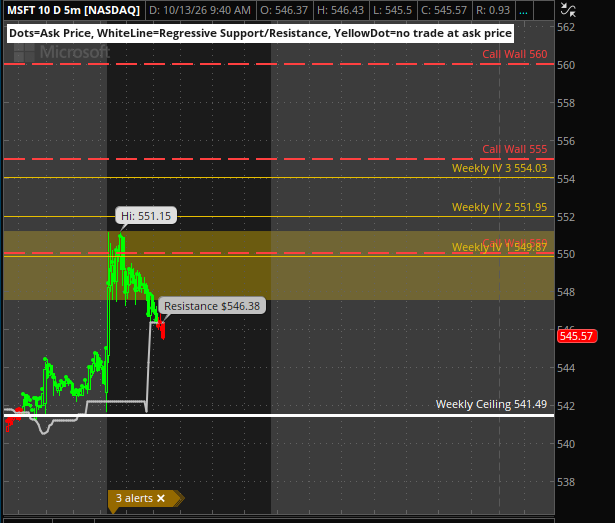Click the Weekly IV 2 551.95 label
Screen dimensions: 615x523
point(499,207)
